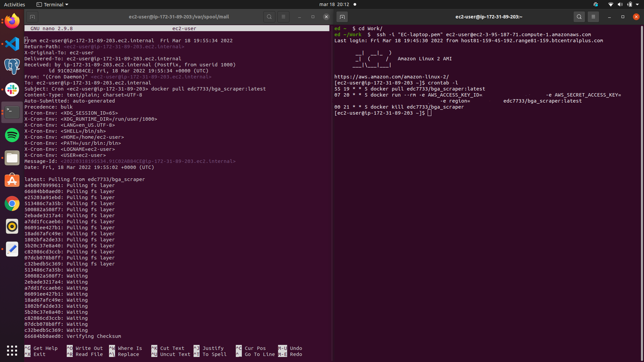Open Ubuntu Software from the dock
The width and height of the screenshot is (644, 362).
pos(12,181)
